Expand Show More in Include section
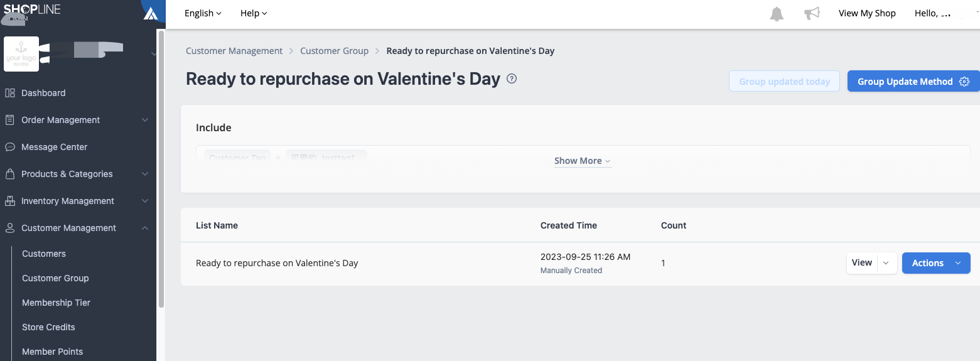The width and height of the screenshot is (980, 361). tap(582, 161)
